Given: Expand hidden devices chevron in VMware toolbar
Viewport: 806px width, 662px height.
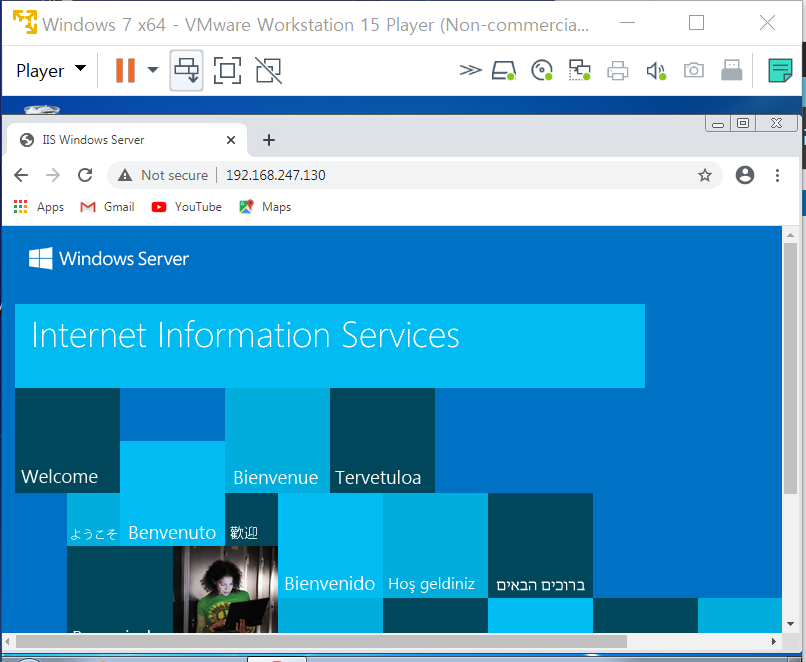Looking at the screenshot, I should pos(470,70).
